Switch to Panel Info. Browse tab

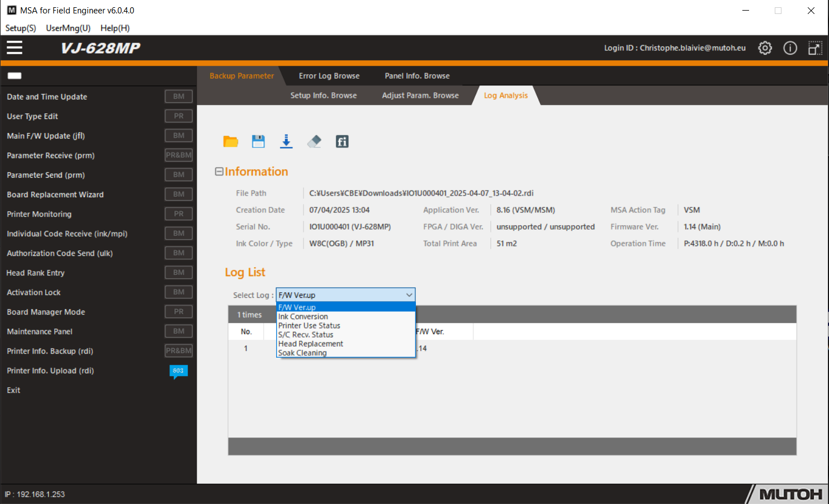pos(417,76)
